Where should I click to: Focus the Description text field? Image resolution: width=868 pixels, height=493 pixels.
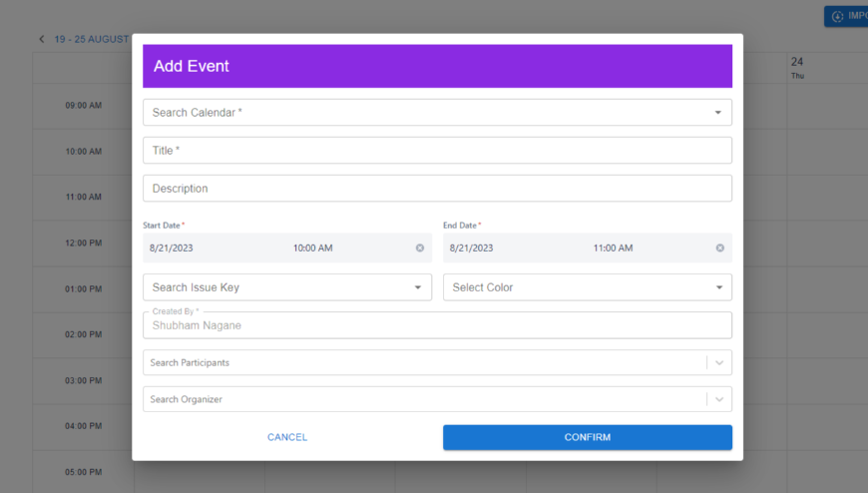pyautogui.click(x=437, y=189)
